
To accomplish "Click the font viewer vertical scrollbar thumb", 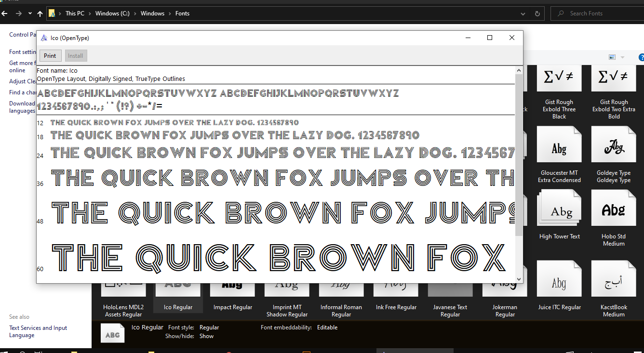I will 519,155.
